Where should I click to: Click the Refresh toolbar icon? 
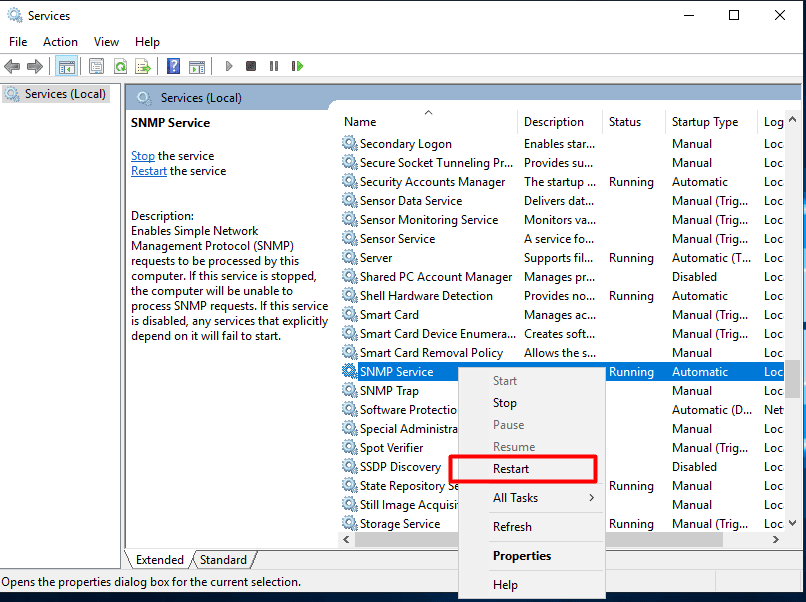[120, 66]
